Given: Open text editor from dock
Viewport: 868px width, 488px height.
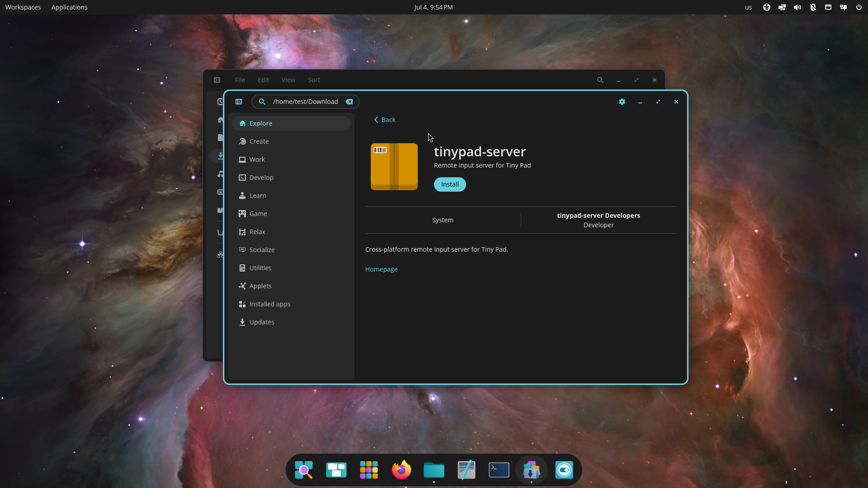Looking at the screenshot, I should coord(467,470).
